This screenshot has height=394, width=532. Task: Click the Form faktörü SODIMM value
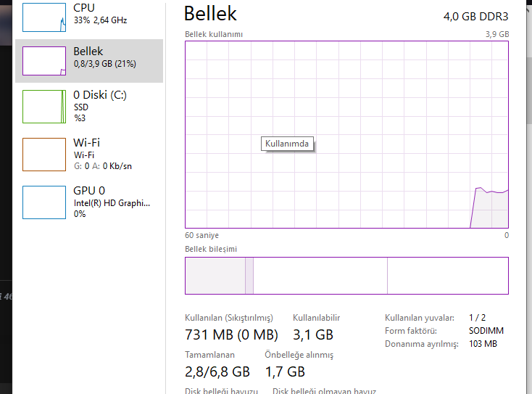tap(486, 331)
